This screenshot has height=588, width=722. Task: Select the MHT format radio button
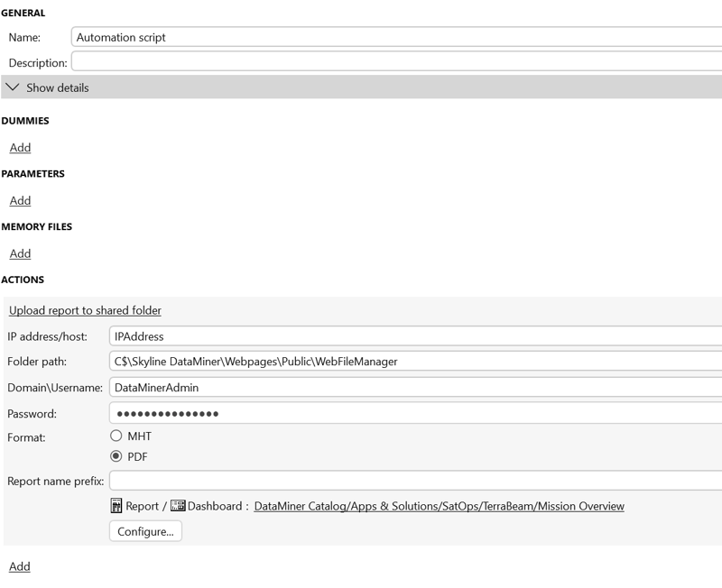[x=116, y=436]
